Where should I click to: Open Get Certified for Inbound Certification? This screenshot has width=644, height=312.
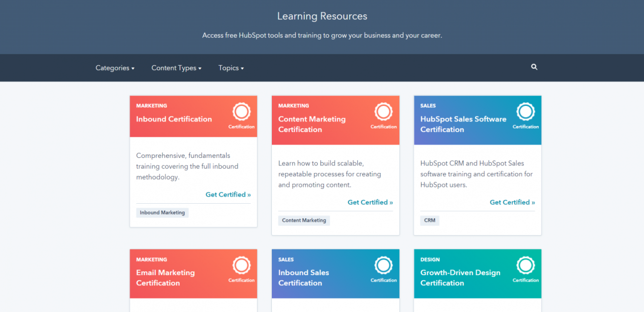[228, 194]
